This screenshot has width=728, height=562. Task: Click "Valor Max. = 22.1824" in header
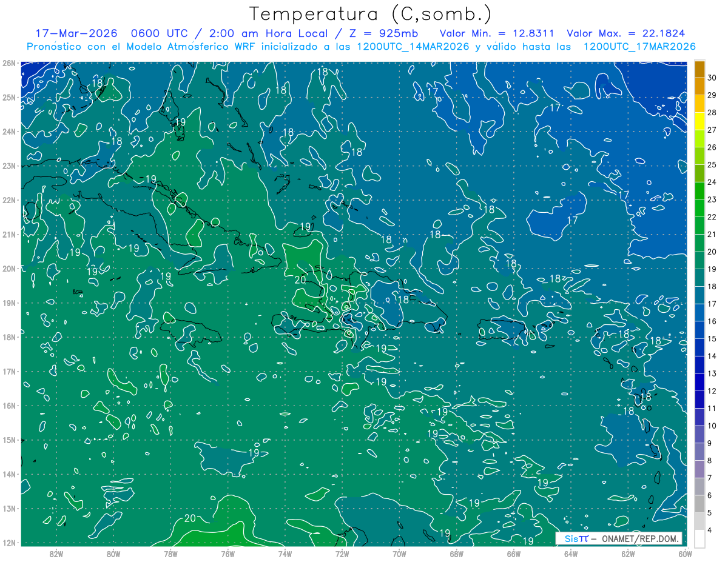(x=626, y=33)
